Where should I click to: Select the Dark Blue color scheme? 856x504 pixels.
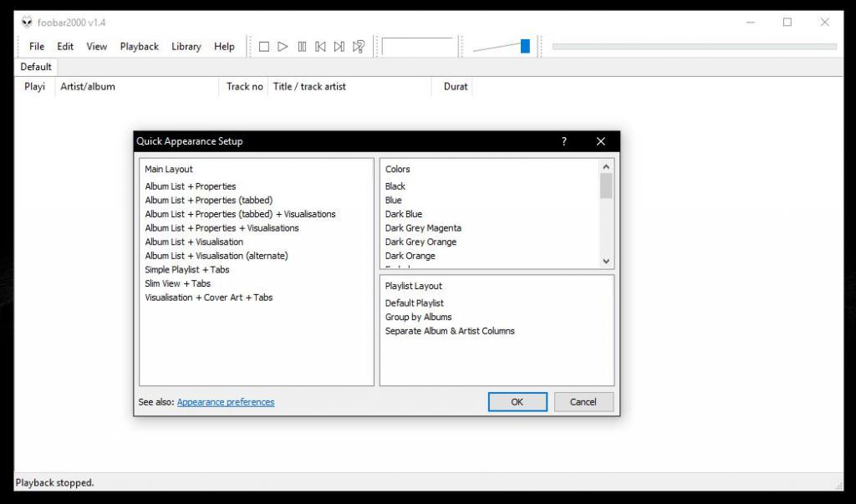point(404,214)
